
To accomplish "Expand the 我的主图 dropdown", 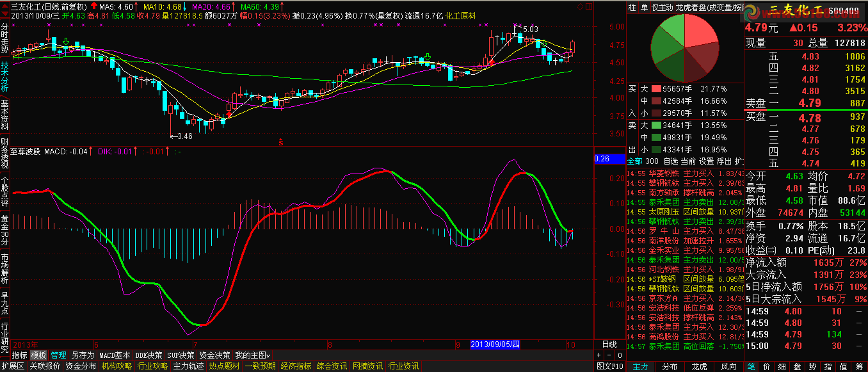I will [252, 355].
